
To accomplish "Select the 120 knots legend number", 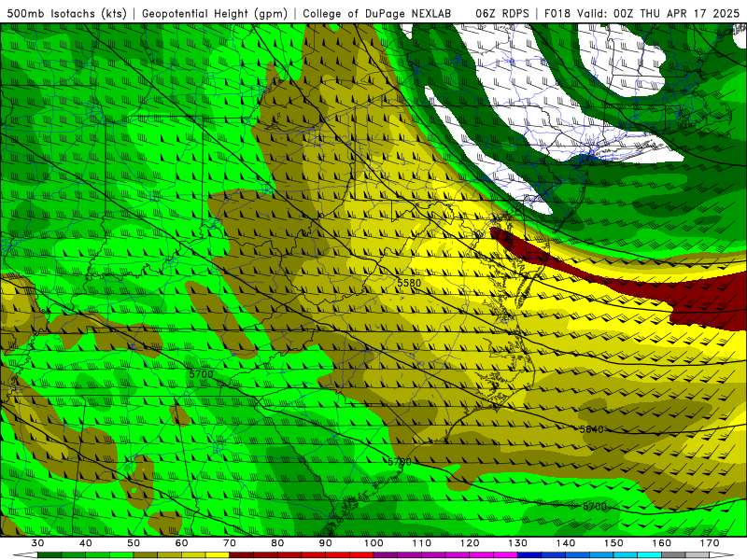I will click(x=471, y=543).
